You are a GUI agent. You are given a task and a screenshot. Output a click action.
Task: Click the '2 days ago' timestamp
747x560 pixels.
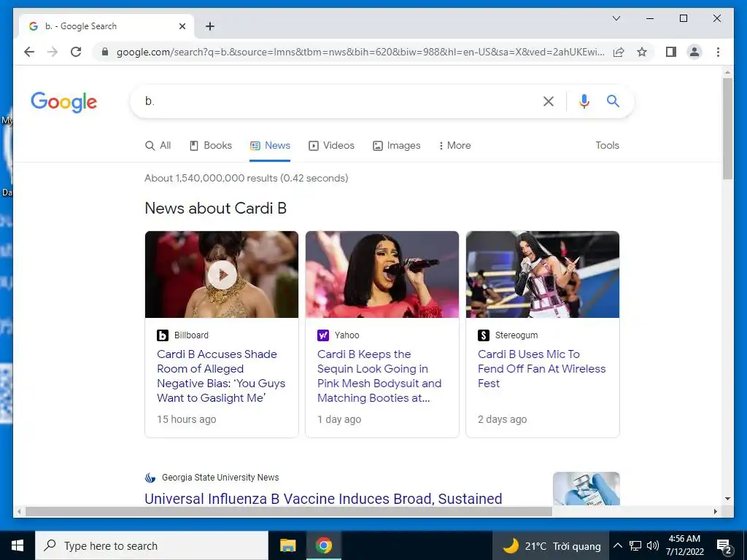(x=502, y=419)
